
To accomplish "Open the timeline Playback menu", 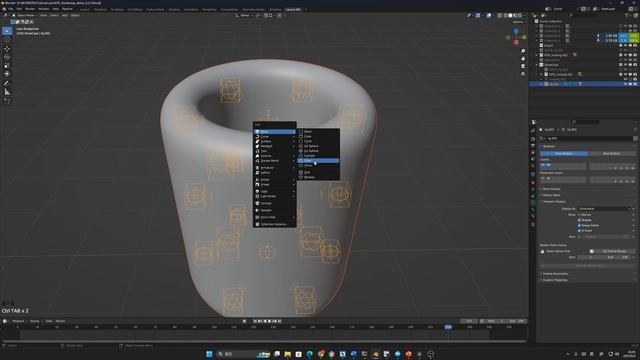I will (x=18, y=321).
